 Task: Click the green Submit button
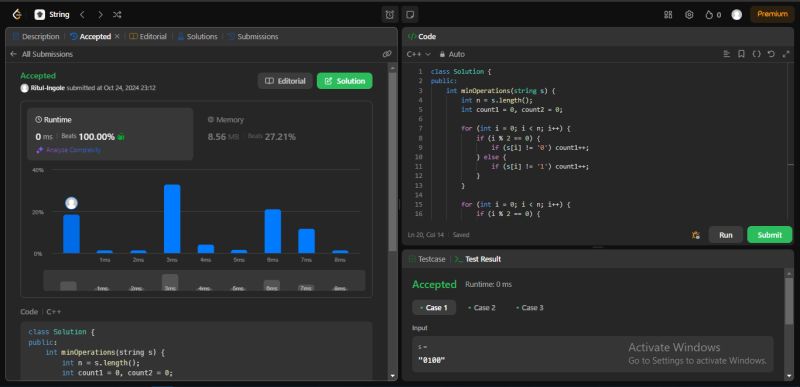[769, 235]
